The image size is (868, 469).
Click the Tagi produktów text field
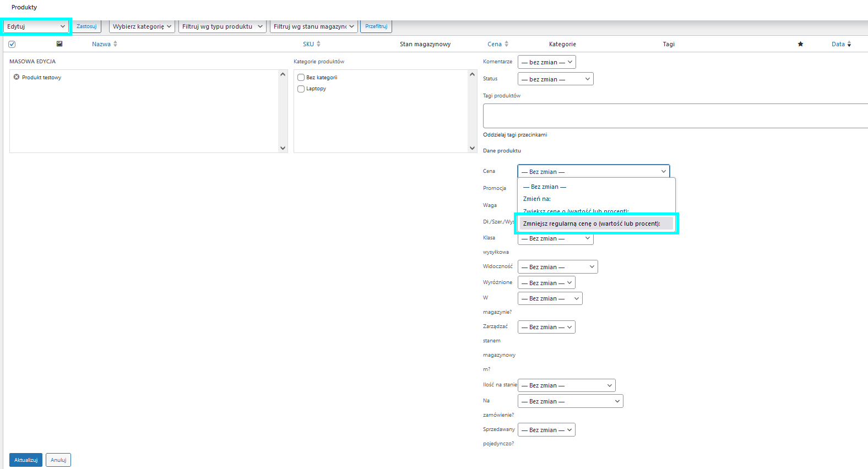675,116
